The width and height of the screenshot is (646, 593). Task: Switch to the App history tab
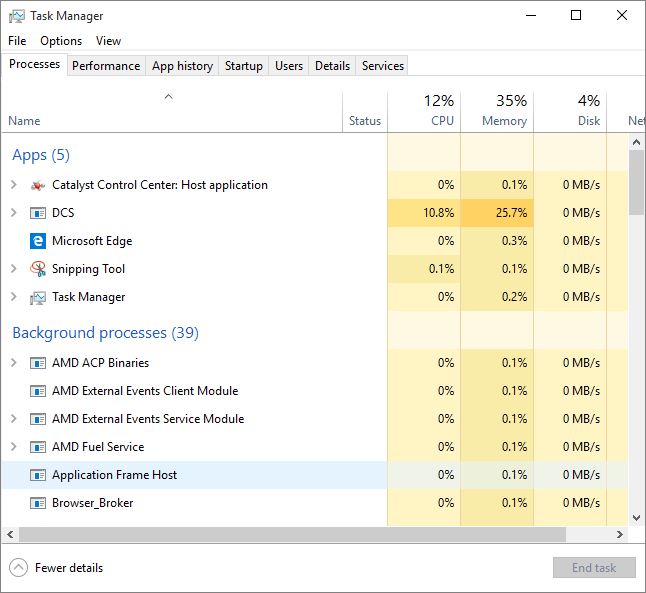point(183,66)
